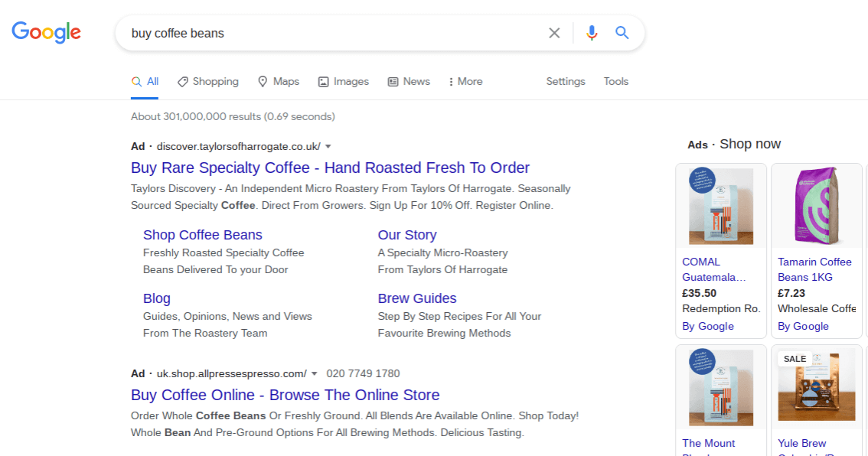This screenshot has width=868, height=456.
Task: Switch to the Images tab
Action: point(343,82)
